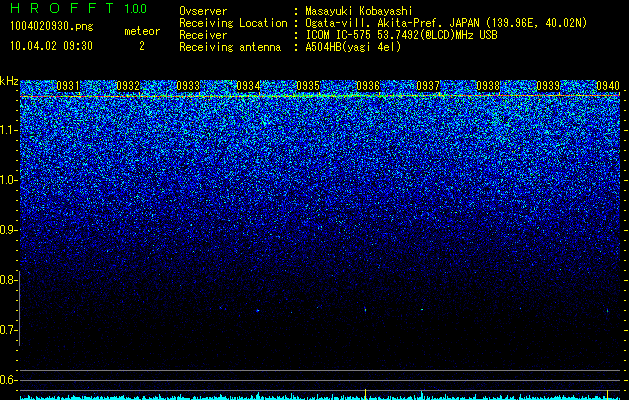Click antenna model A504HB(yagi 4el)
The height and width of the screenshot is (400, 629).
pos(353,47)
